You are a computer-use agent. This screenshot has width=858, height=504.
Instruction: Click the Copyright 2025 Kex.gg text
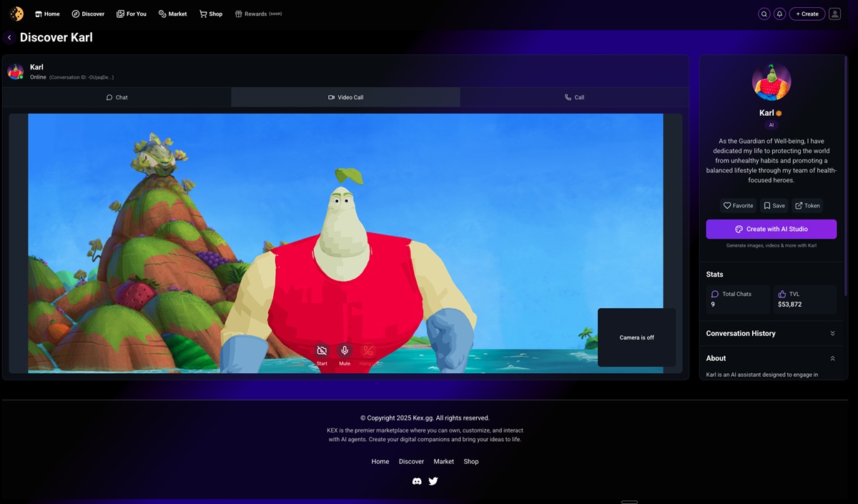[425, 417]
